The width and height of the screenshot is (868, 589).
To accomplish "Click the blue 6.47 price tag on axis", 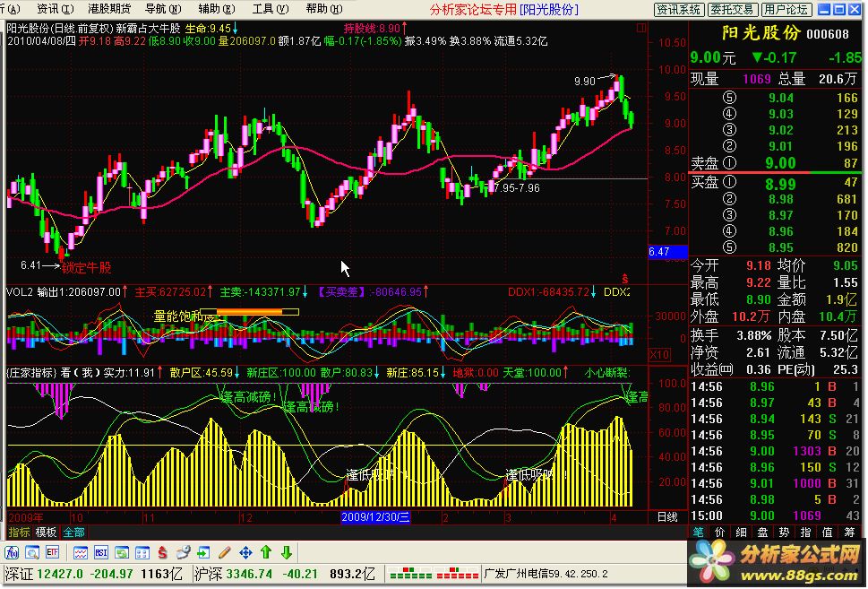I will [x=667, y=252].
